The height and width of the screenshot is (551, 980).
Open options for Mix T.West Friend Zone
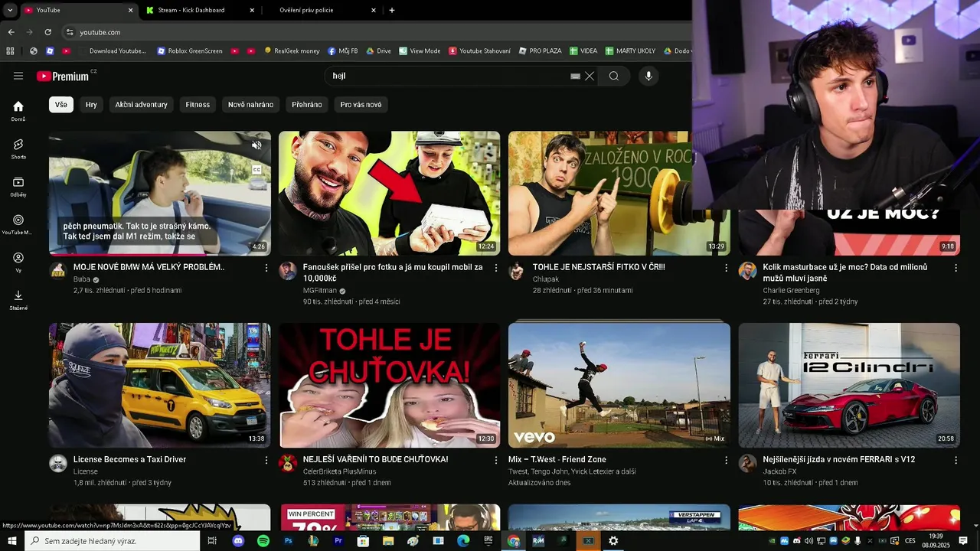click(726, 460)
